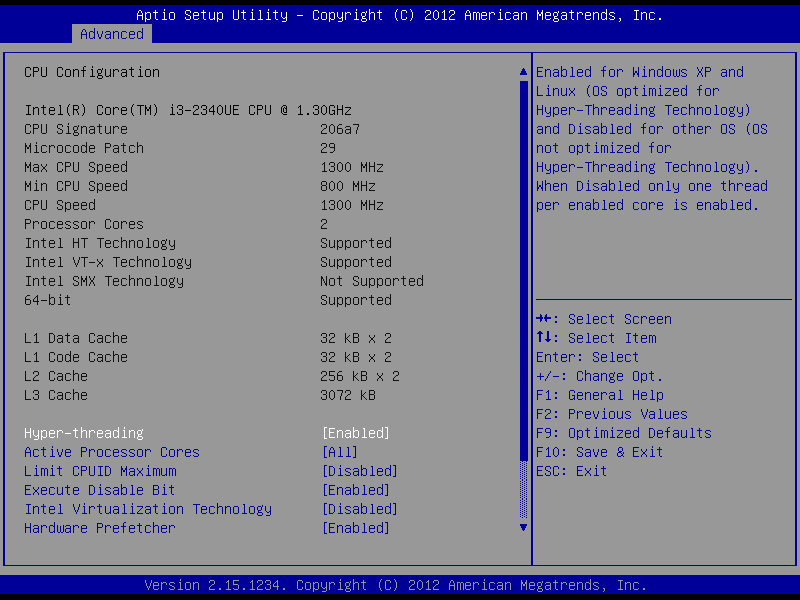The image size is (800, 600).
Task: Open Hardware Prefetcher [Enabled] option list
Action: [355, 528]
